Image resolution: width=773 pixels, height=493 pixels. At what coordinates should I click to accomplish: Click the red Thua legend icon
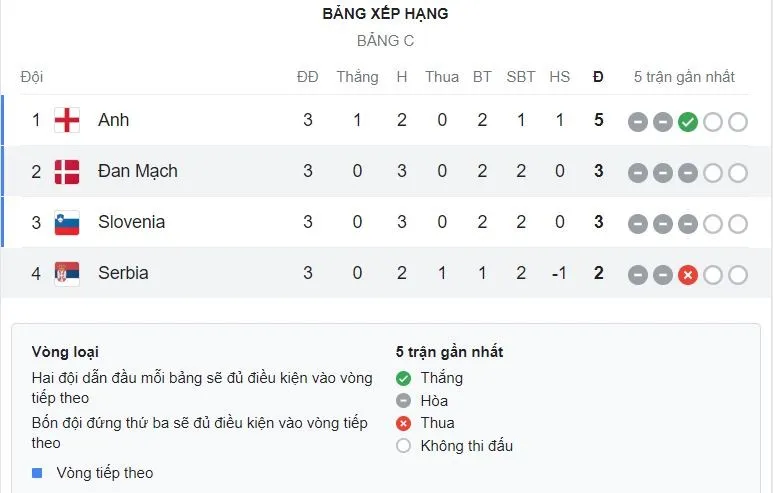[x=403, y=423]
